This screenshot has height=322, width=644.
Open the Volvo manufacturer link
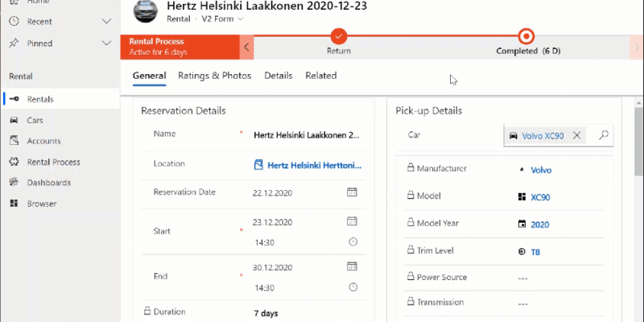click(x=541, y=170)
